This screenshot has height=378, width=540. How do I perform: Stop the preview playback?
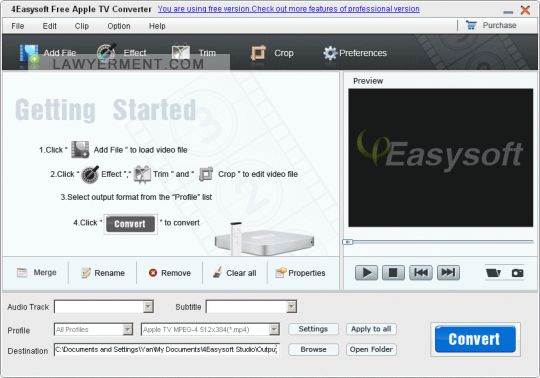393,273
